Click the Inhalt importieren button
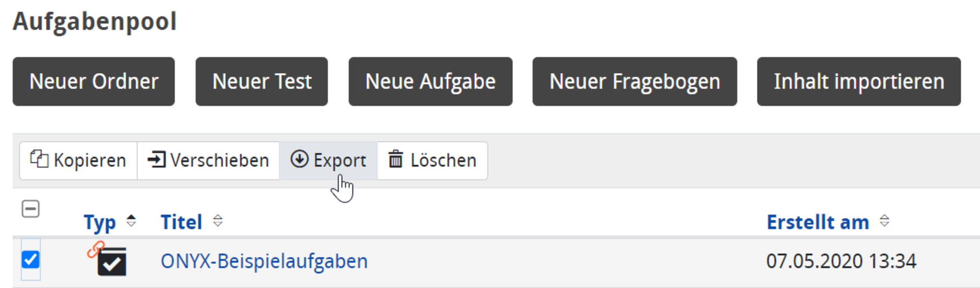 point(859,82)
